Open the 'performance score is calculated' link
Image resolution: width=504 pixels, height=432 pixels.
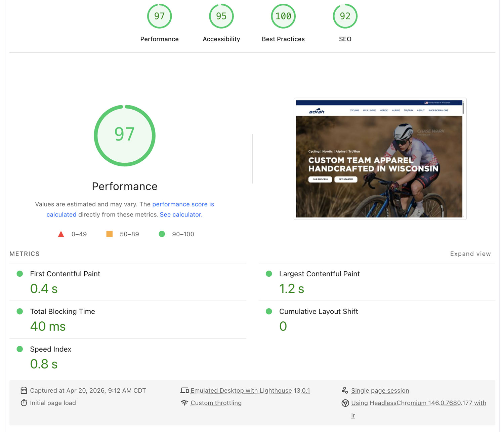pyautogui.click(x=183, y=204)
